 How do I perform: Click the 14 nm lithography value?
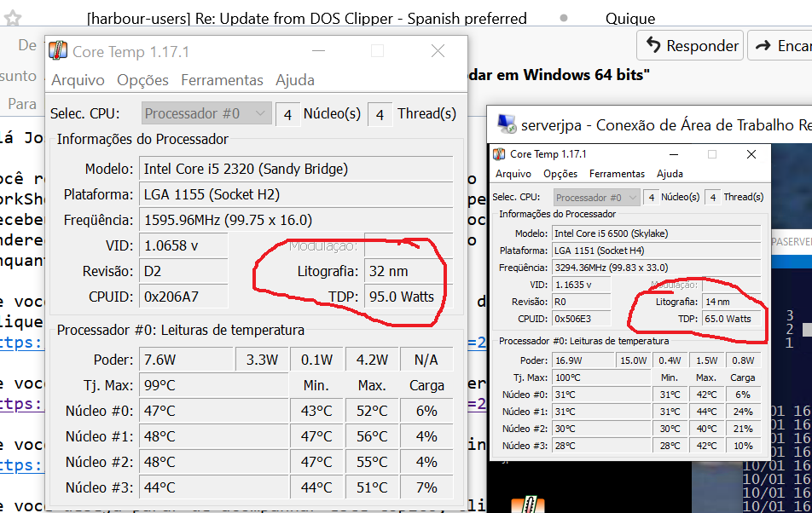(731, 302)
